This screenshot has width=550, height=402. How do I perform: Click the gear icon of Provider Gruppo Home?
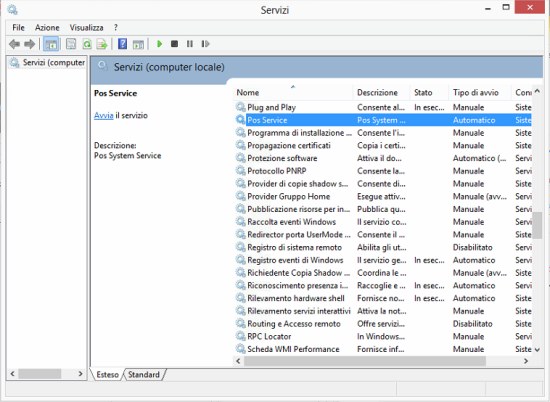pos(241,196)
